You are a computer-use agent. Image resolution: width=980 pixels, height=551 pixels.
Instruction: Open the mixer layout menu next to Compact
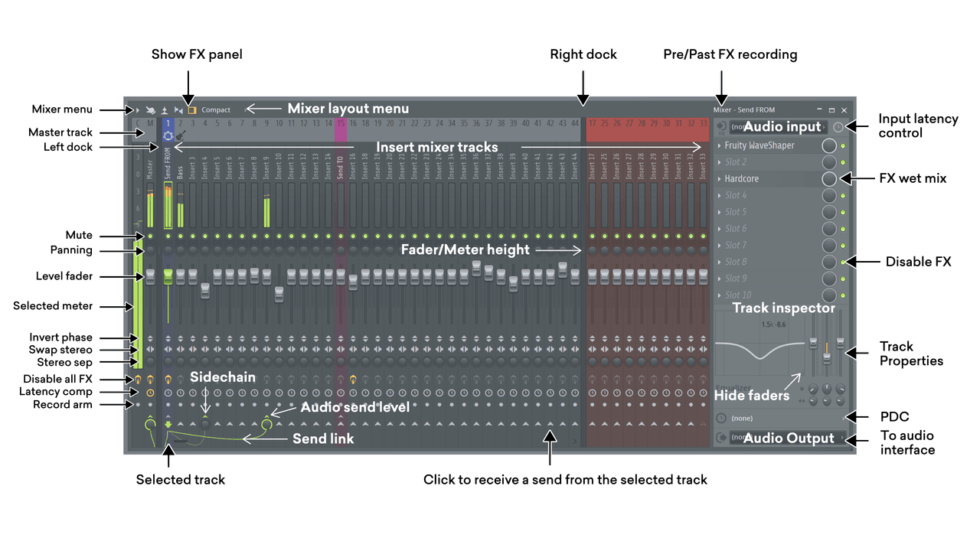[x=247, y=109]
